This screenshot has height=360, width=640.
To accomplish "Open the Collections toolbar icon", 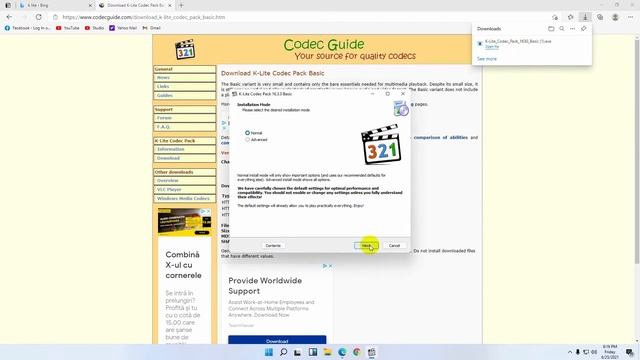I will (x=600, y=17).
